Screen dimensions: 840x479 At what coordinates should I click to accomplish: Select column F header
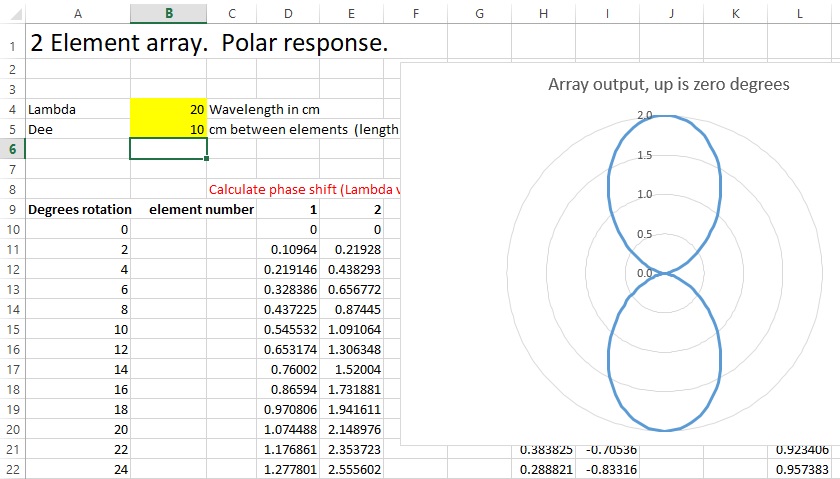(x=416, y=14)
